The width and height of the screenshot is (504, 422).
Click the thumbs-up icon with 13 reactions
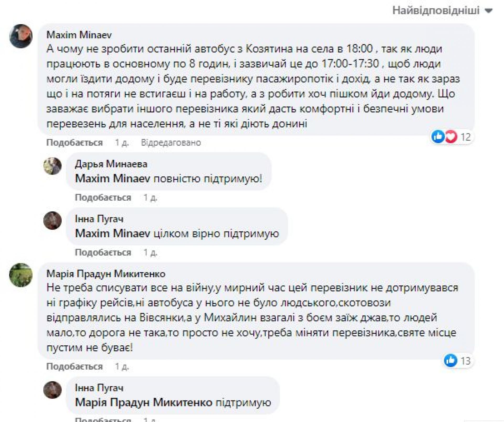pos(450,360)
